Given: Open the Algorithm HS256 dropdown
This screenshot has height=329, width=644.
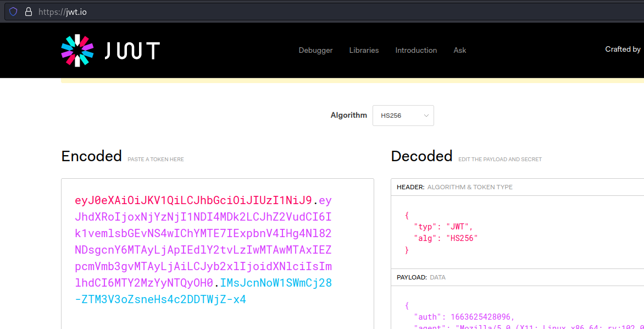Looking at the screenshot, I should [x=403, y=116].
